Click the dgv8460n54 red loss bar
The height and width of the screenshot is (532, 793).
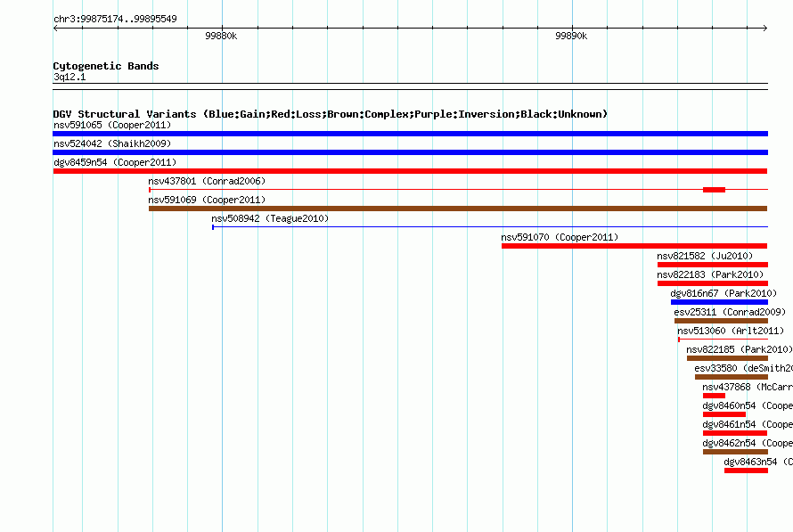[724, 414]
